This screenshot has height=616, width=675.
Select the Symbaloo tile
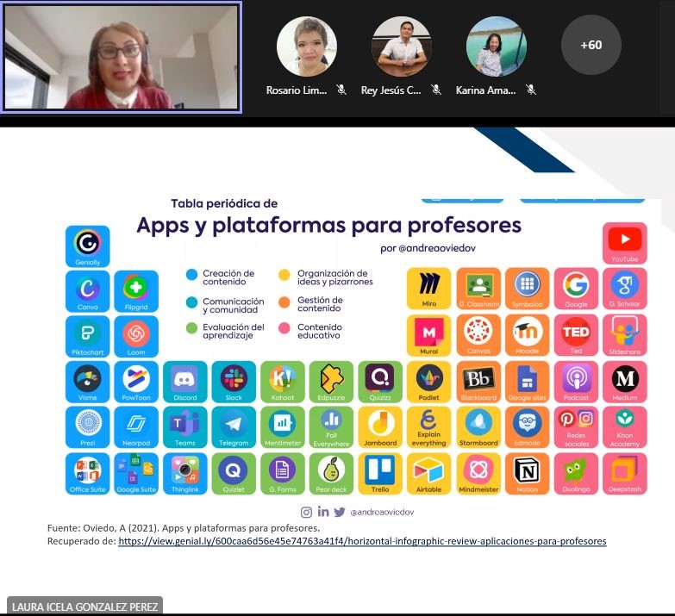pyautogui.click(x=527, y=289)
